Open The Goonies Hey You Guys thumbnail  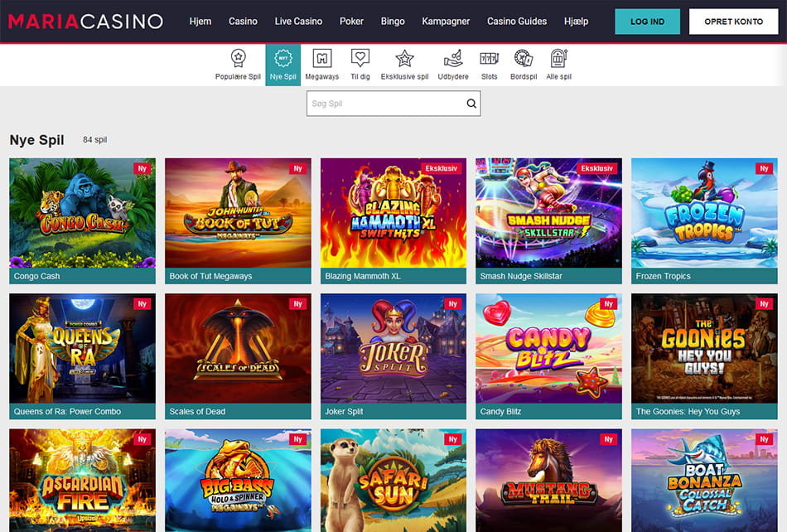tap(704, 348)
